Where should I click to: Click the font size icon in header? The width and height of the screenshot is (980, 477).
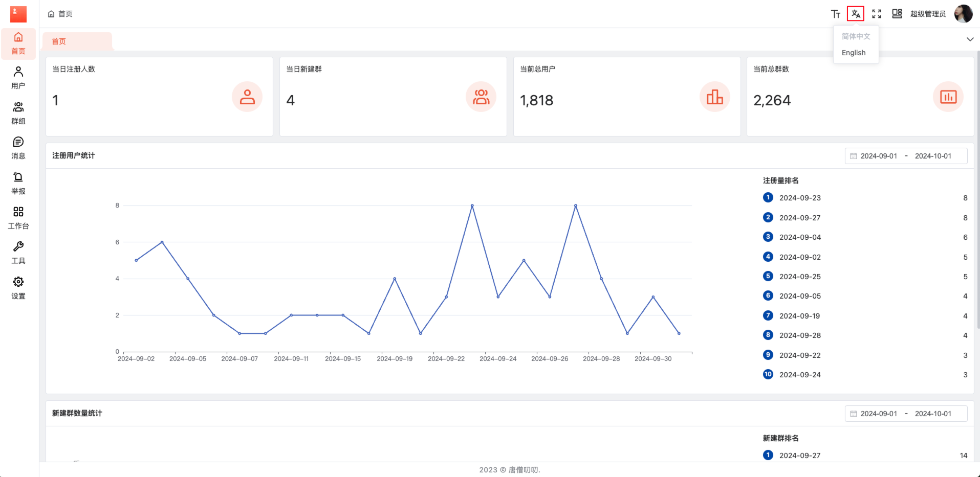point(835,14)
